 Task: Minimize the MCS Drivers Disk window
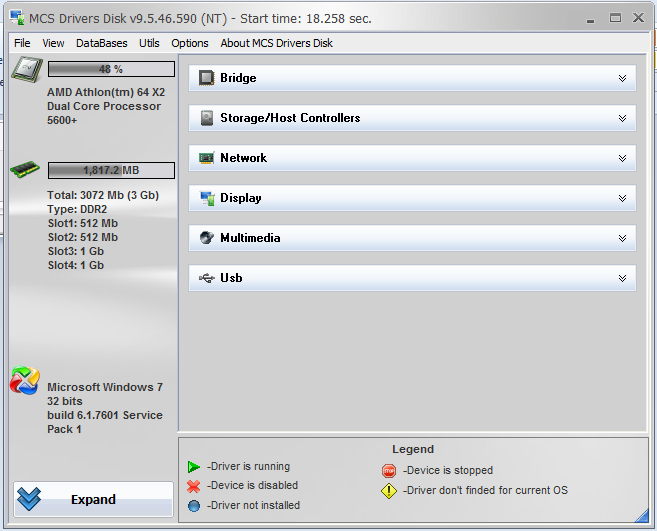590,19
